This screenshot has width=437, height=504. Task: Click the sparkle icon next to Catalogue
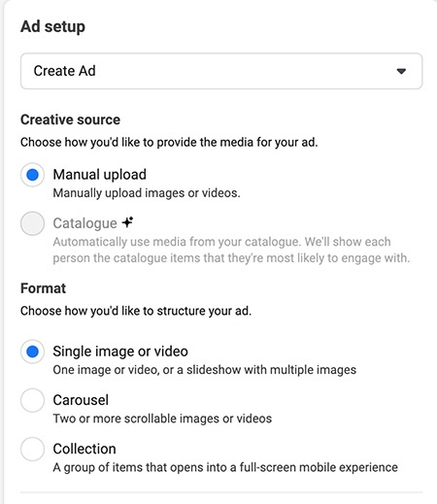click(127, 222)
